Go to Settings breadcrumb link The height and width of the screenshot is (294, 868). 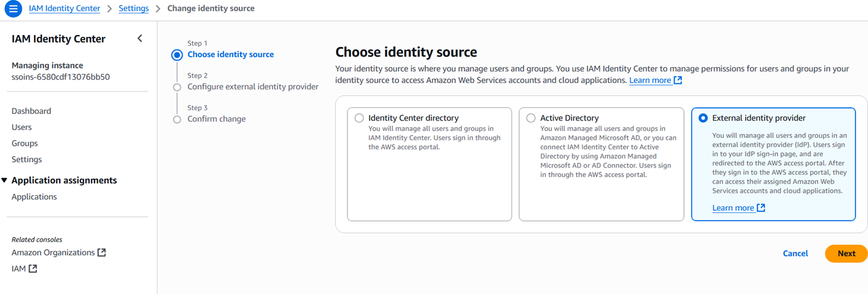[x=133, y=8]
